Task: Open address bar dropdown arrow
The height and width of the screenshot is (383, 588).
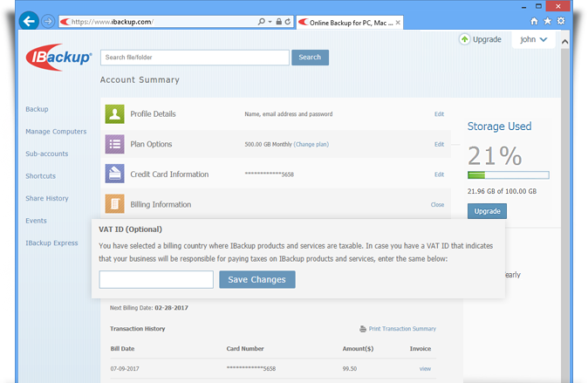Action: [x=270, y=22]
